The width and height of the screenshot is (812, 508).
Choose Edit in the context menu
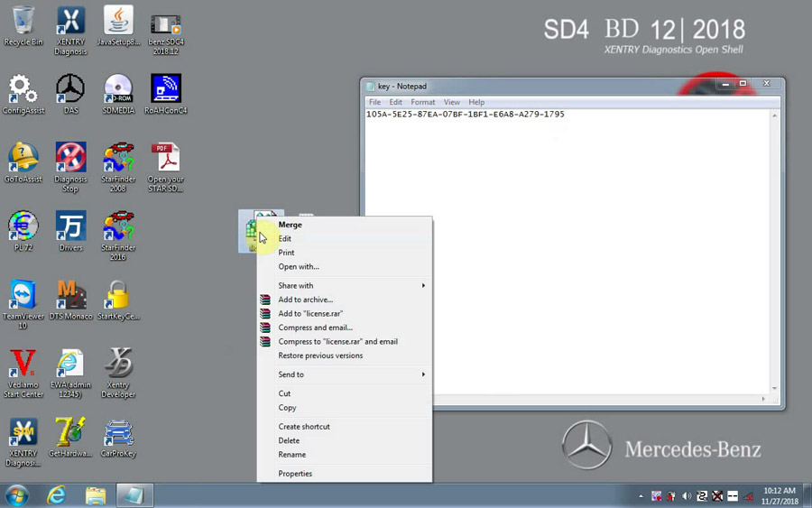pyautogui.click(x=345, y=239)
